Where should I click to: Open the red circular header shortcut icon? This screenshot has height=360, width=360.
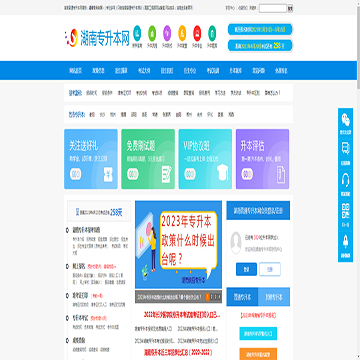pos(197,33)
